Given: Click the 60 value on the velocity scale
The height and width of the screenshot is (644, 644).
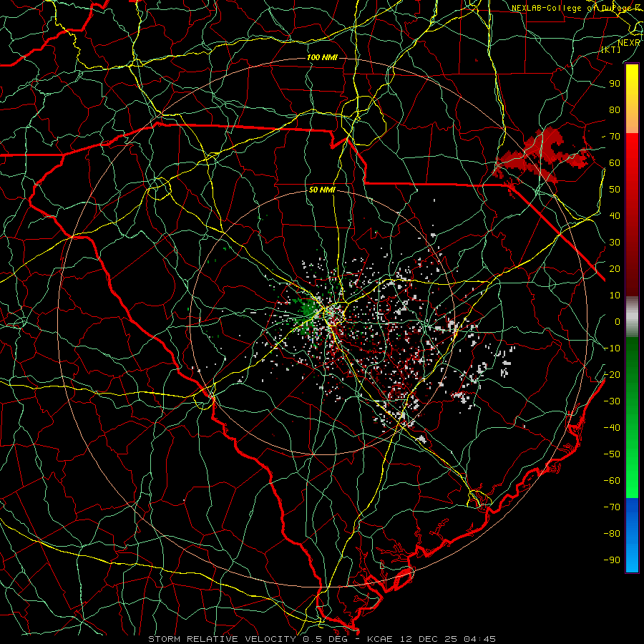Looking at the screenshot, I should (x=615, y=162).
